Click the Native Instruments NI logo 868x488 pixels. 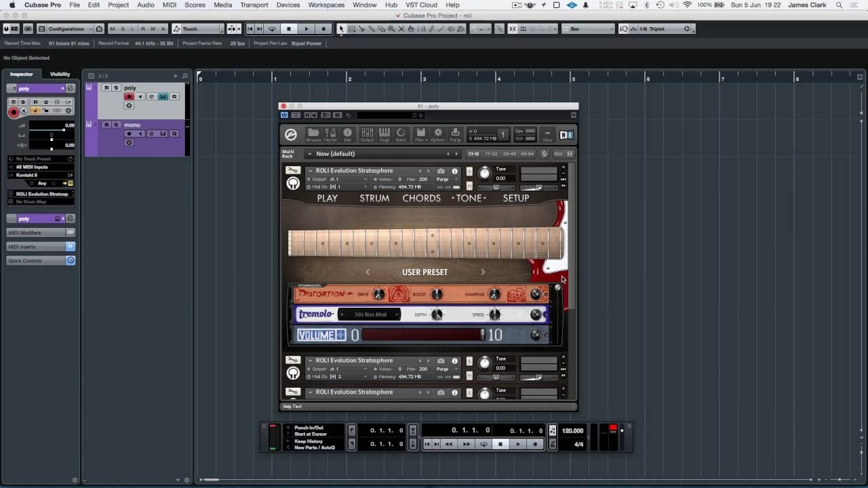click(x=566, y=135)
